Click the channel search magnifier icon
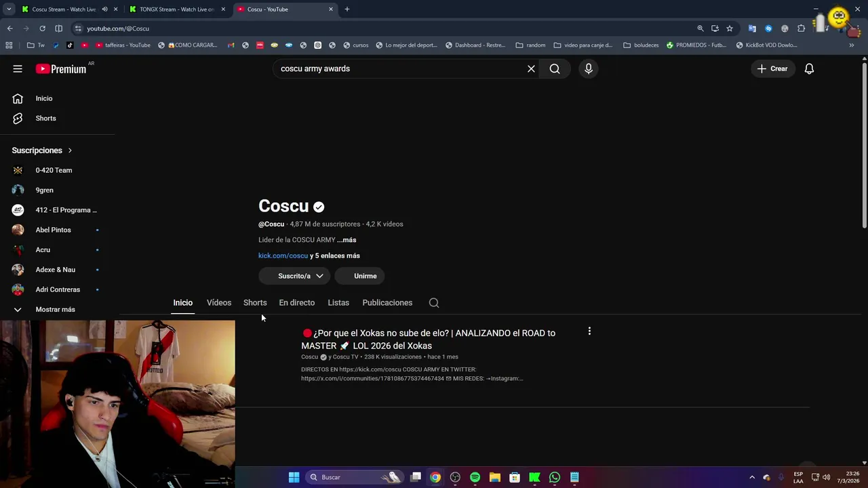Screen dimensions: 868x488 coord(434,303)
